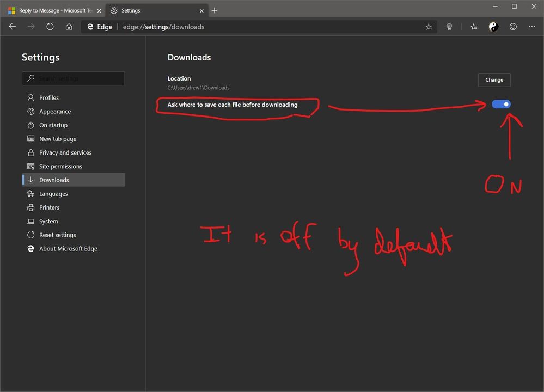Click the Profiles person icon in the sidebar
The image size is (544, 392).
tap(31, 98)
